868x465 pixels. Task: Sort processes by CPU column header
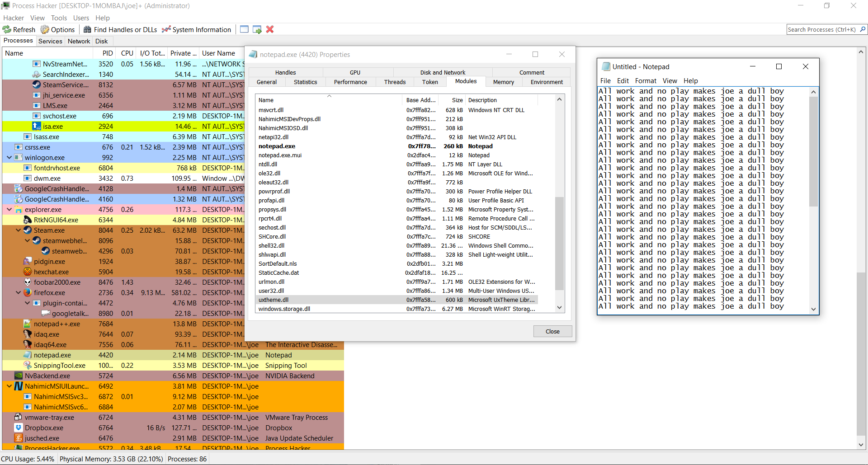click(x=127, y=53)
